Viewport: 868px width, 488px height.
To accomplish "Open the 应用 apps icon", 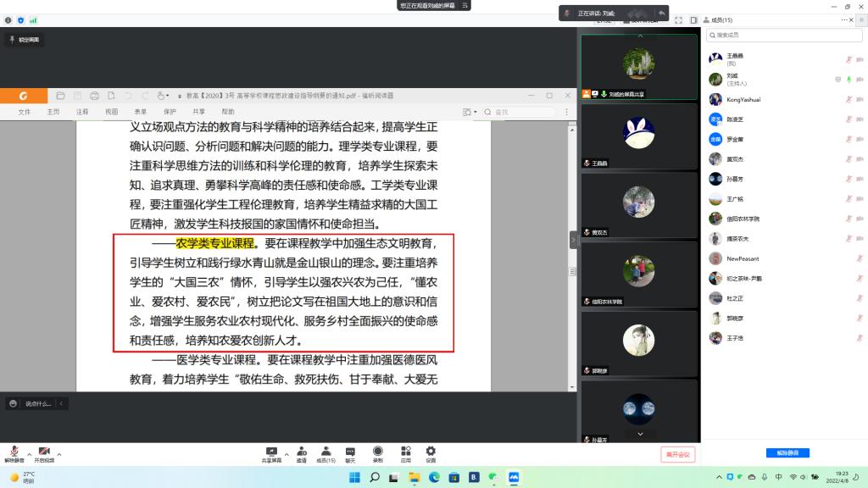I will [x=405, y=452].
